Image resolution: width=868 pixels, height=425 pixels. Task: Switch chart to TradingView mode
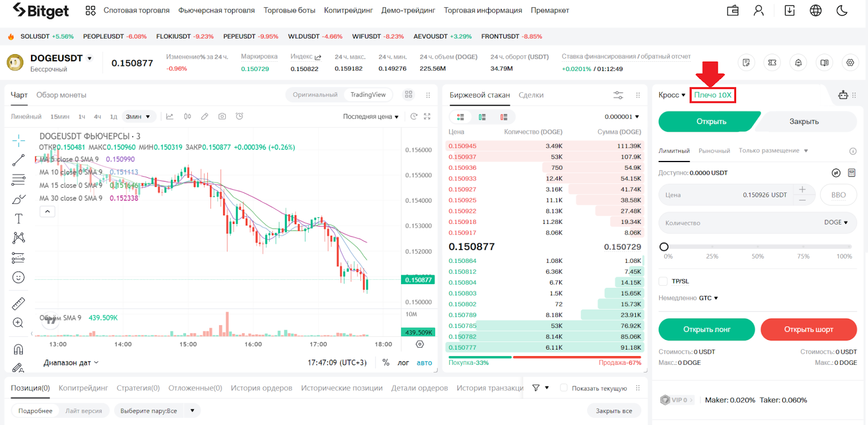368,95
